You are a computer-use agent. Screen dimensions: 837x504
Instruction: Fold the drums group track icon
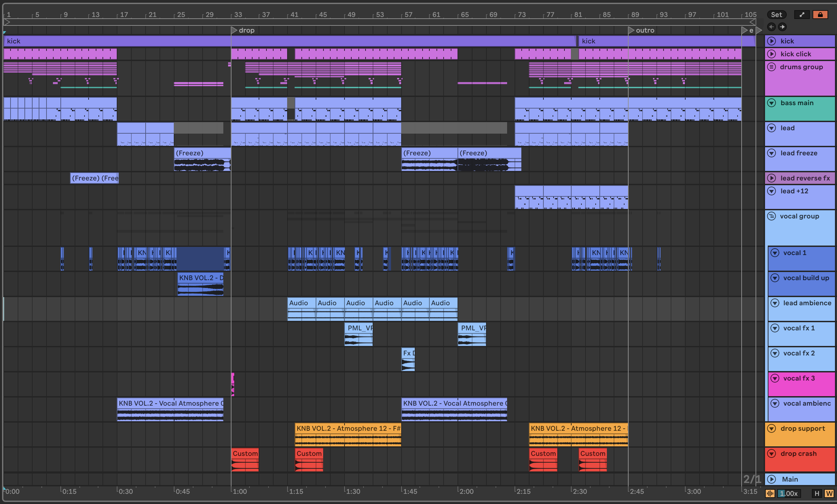pyautogui.click(x=771, y=67)
